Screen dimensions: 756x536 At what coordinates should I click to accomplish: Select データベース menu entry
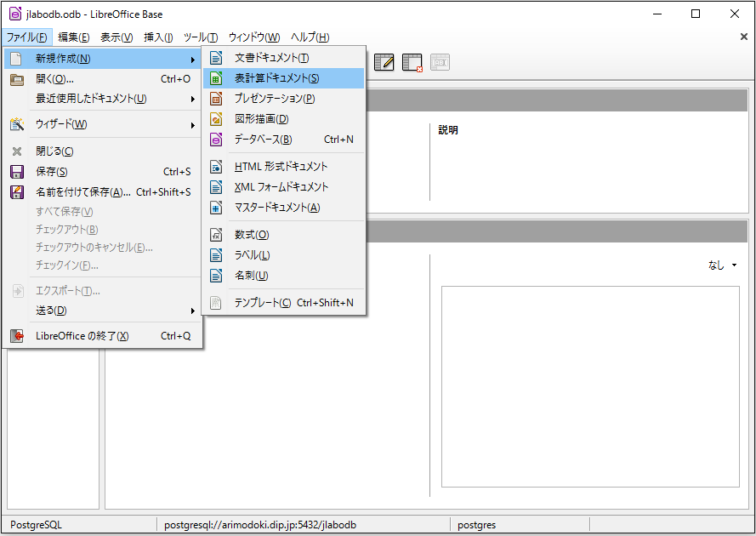tap(283, 140)
